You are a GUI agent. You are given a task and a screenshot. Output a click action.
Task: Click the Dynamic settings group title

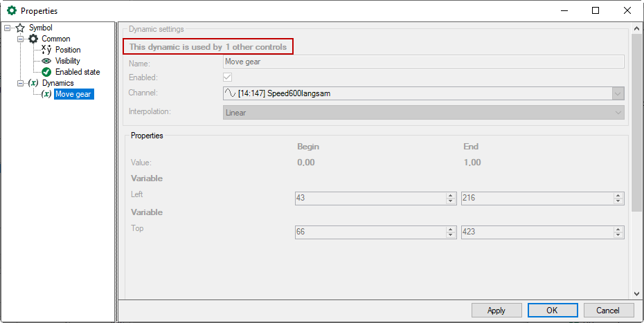(x=156, y=29)
